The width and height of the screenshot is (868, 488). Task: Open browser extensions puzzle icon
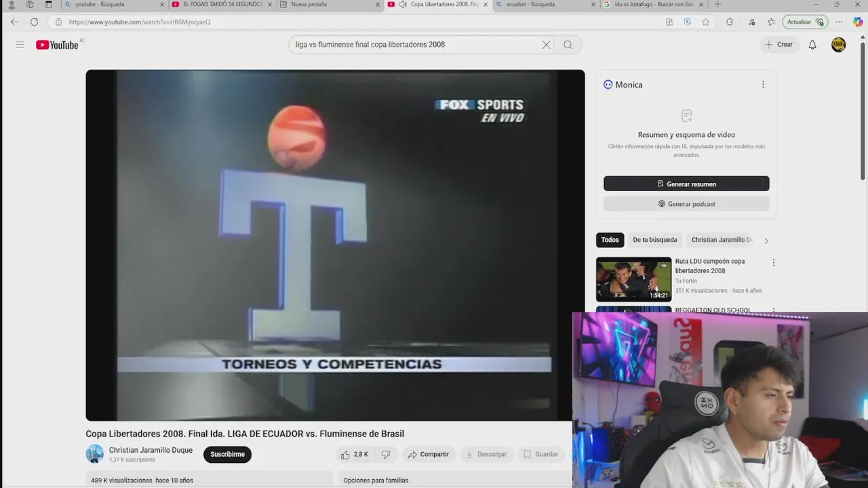(730, 22)
